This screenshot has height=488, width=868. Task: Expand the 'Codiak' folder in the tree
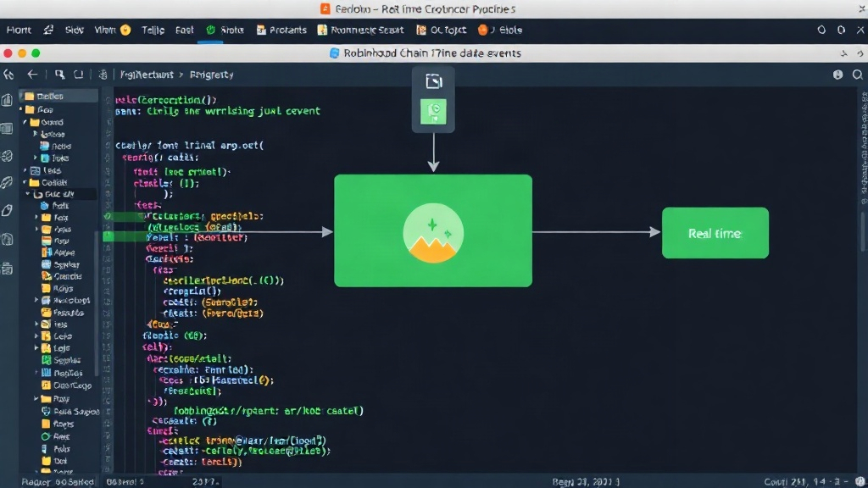click(x=25, y=183)
